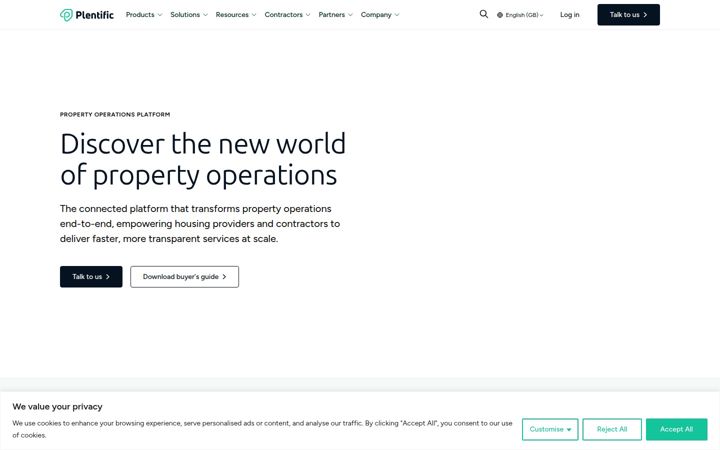Expand the Solutions chevron arrow
The image size is (720, 450).
coord(205,15)
